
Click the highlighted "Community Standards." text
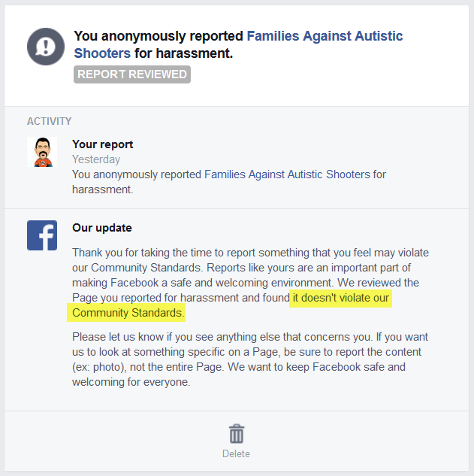[128, 313]
